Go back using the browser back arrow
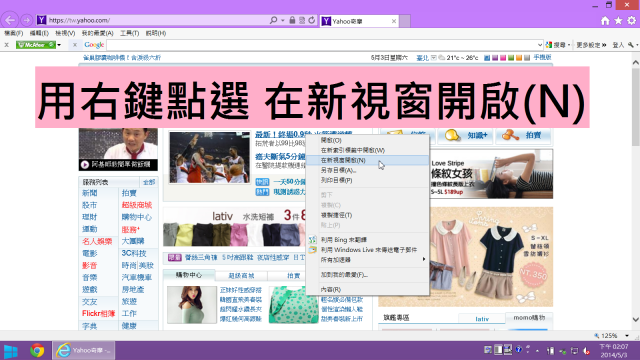This screenshot has height=360, width=640. [x=10, y=20]
